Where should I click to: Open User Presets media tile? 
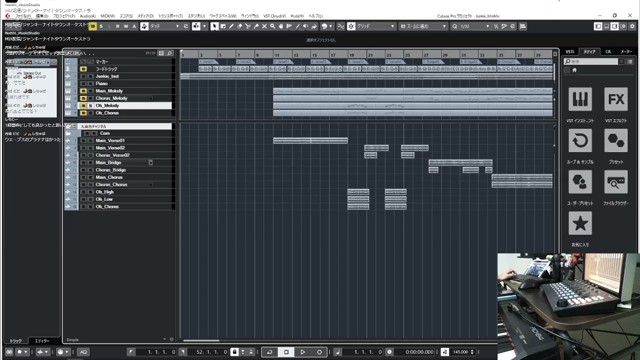(580, 182)
